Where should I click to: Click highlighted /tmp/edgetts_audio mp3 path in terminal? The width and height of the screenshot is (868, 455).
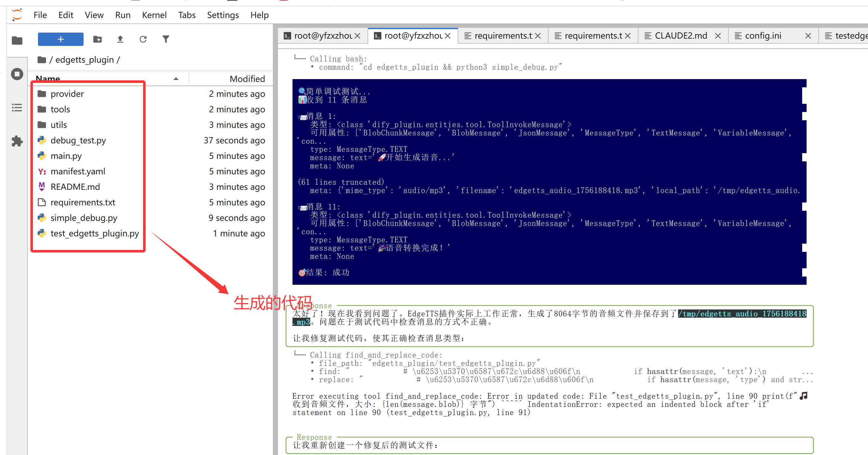click(742, 314)
